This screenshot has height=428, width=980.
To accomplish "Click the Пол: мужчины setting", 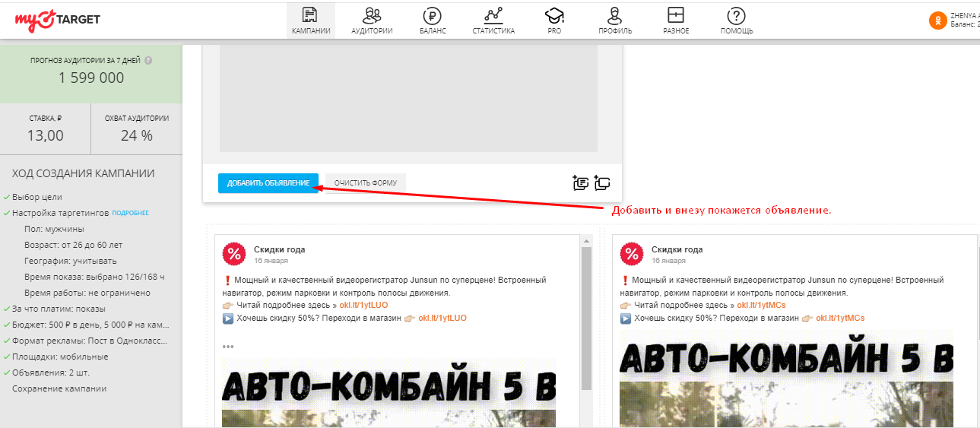I will click(54, 229).
